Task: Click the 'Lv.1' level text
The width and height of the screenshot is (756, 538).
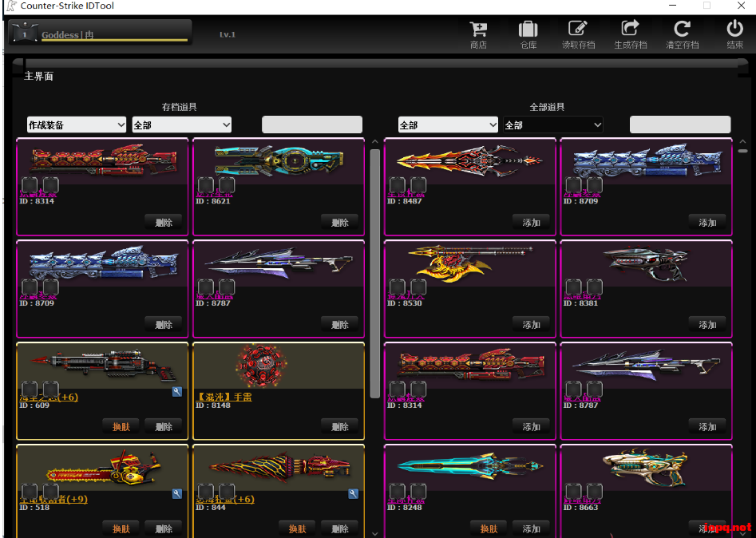Action: click(x=228, y=34)
